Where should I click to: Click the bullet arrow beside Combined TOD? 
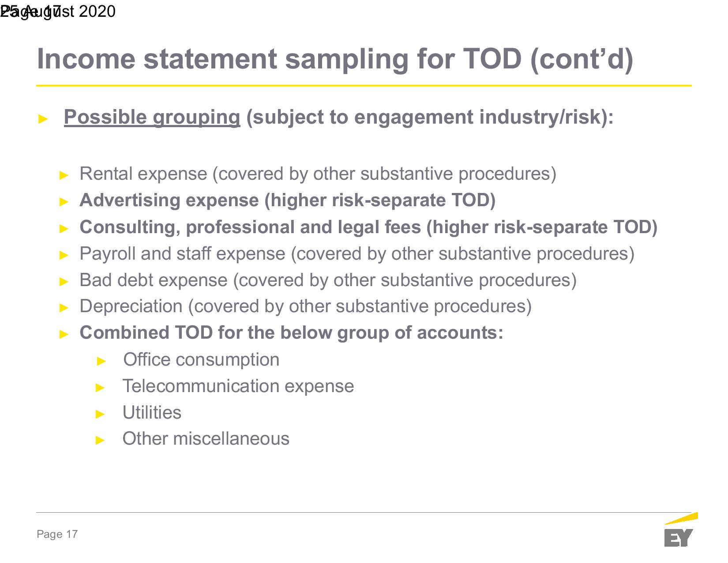(64, 335)
